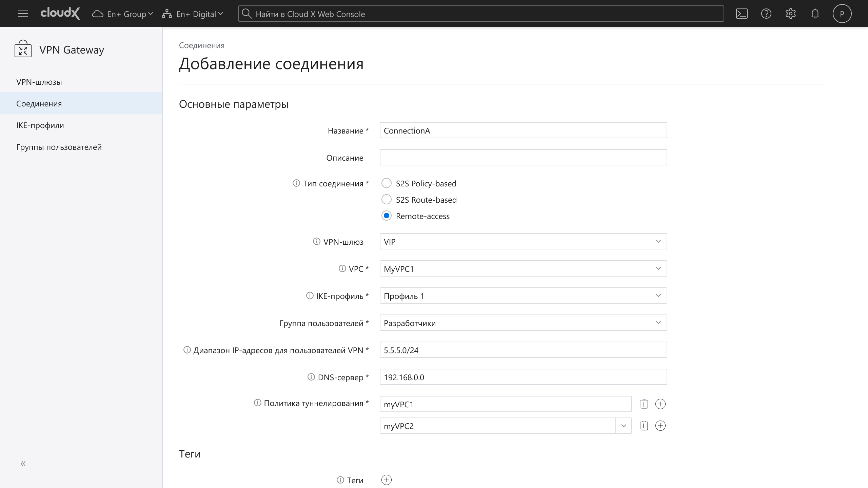Go to the VPN-шлюзы sidebar section
The image size is (868, 488).
pyautogui.click(x=39, y=82)
